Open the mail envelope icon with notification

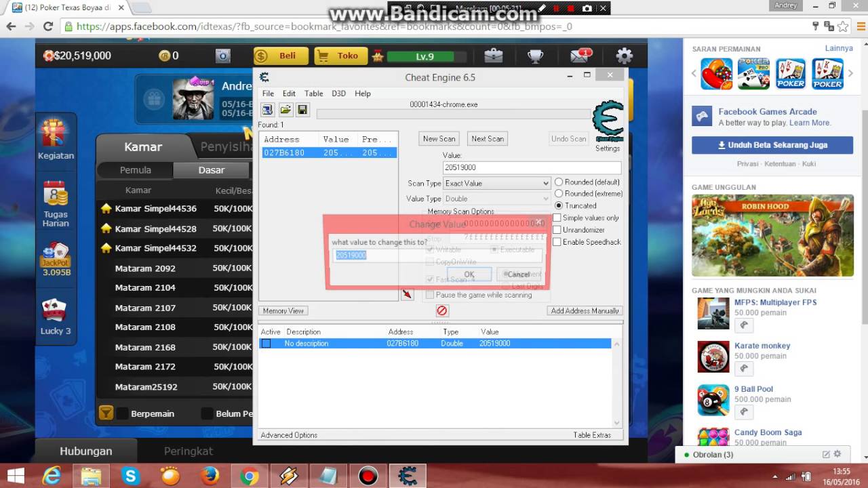[580, 56]
